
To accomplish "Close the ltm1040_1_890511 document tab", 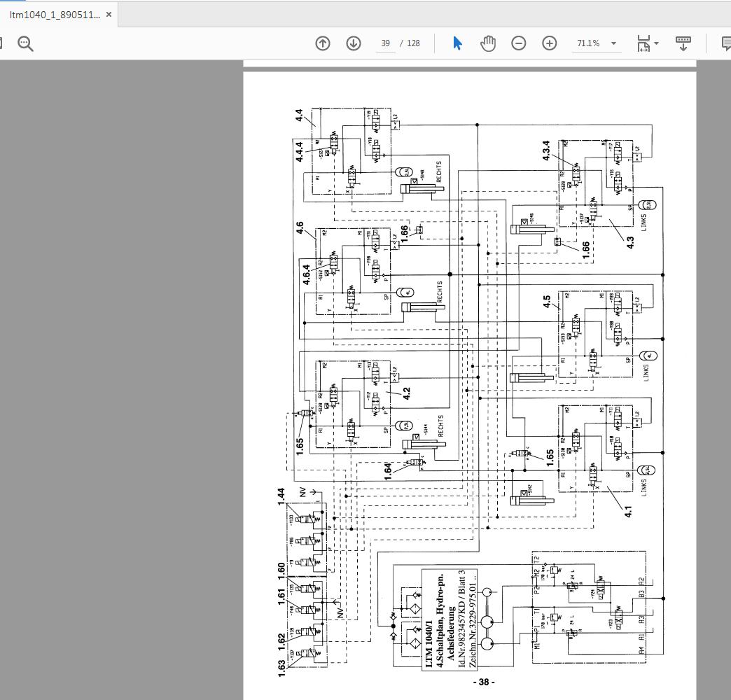I will [x=109, y=15].
